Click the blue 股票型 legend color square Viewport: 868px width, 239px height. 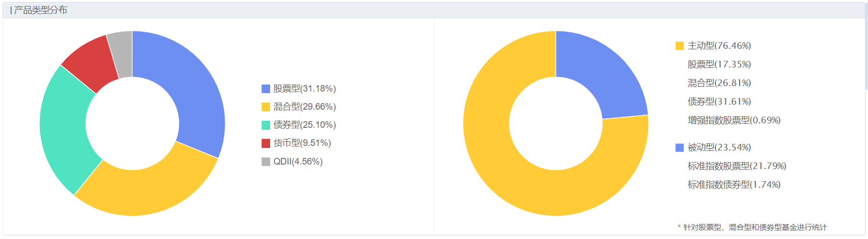[x=266, y=89]
